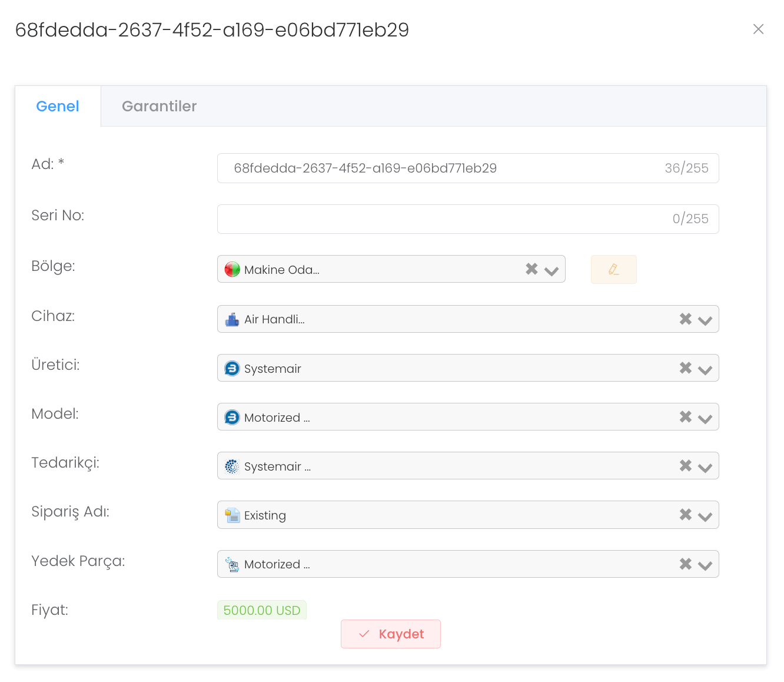Expand the Üretici dropdown arrow
Image resolution: width=784 pixels, height=682 pixels.
click(x=705, y=369)
